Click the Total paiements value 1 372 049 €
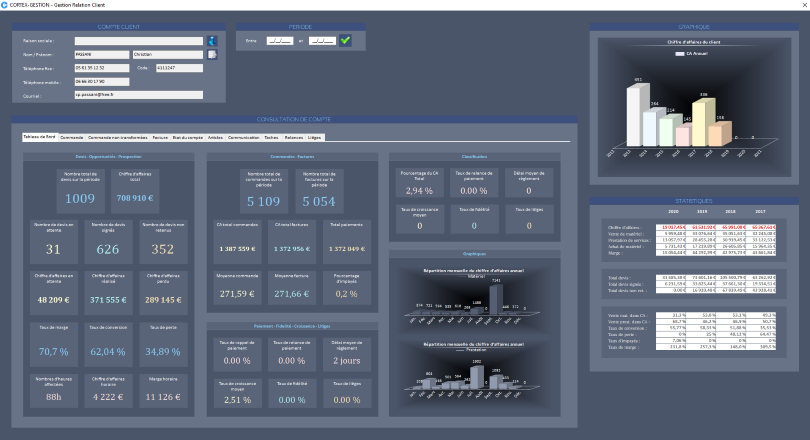This screenshot has height=440, width=810. pos(347,249)
